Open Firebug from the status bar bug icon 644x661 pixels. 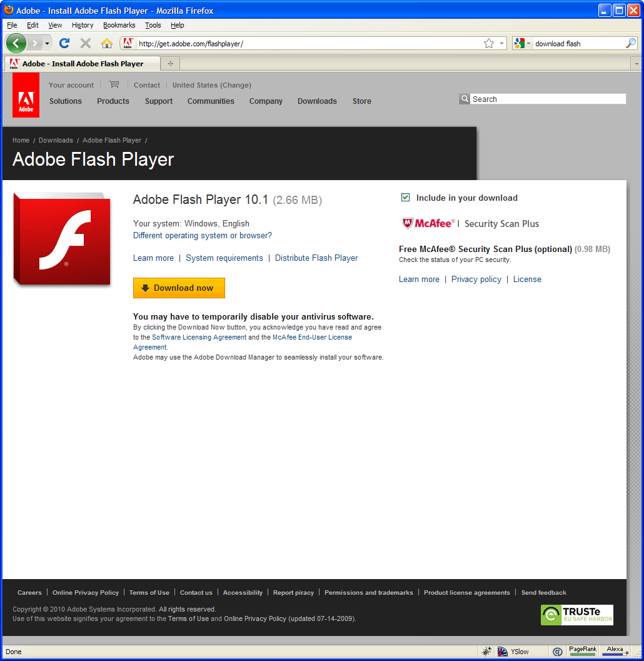(x=486, y=652)
